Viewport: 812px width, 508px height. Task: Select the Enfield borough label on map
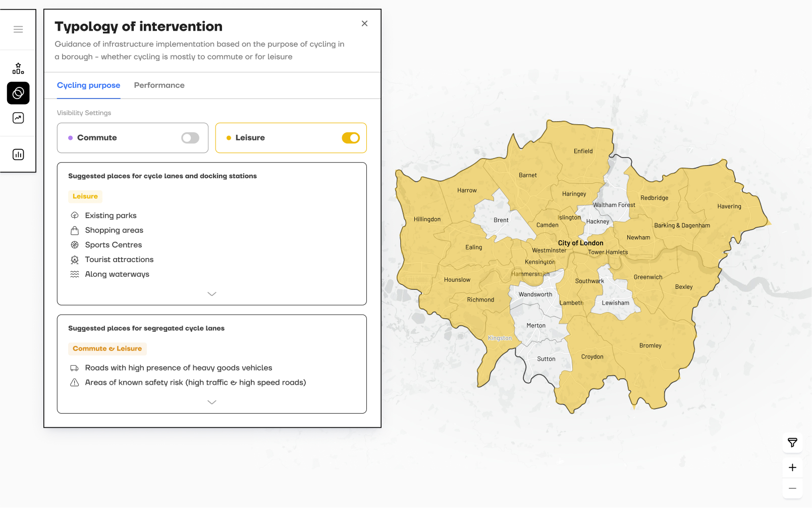click(583, 151)
